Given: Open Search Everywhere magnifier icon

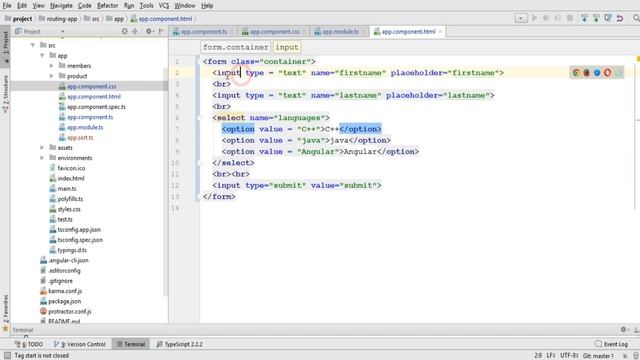Looking at the screenshot, I should 636,18.
